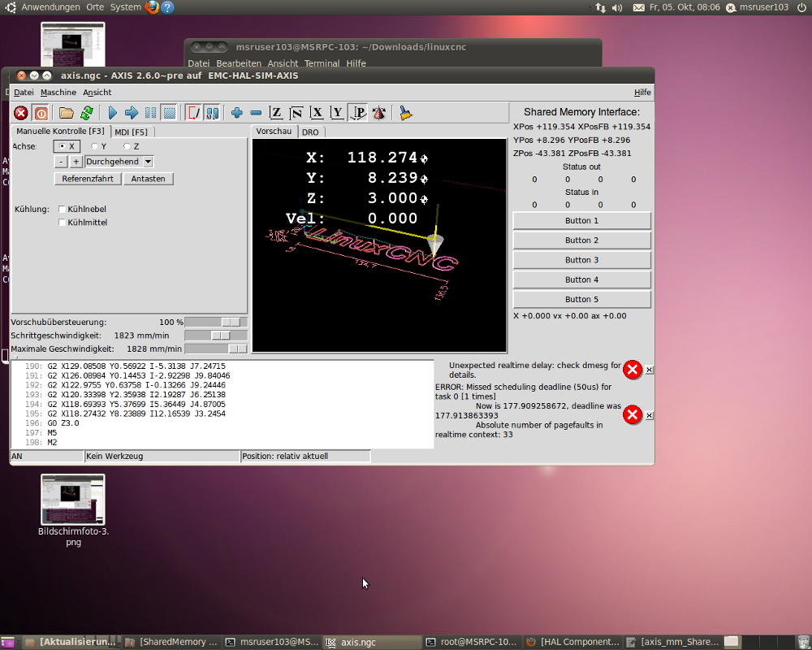Jog axis in plus direction
Image resolution: width=812 pixels, height=650 pixels.
point(76,162)
